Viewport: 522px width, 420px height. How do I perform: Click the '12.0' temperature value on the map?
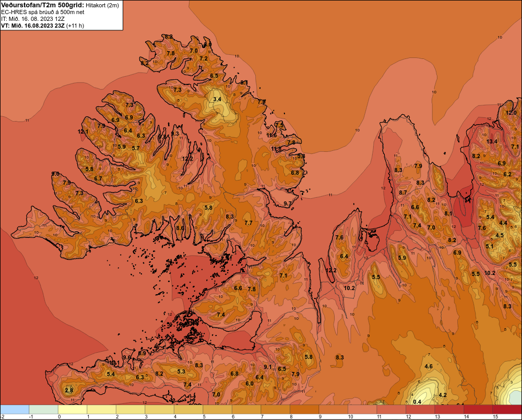pyautogui.click(x=511, y=113)
